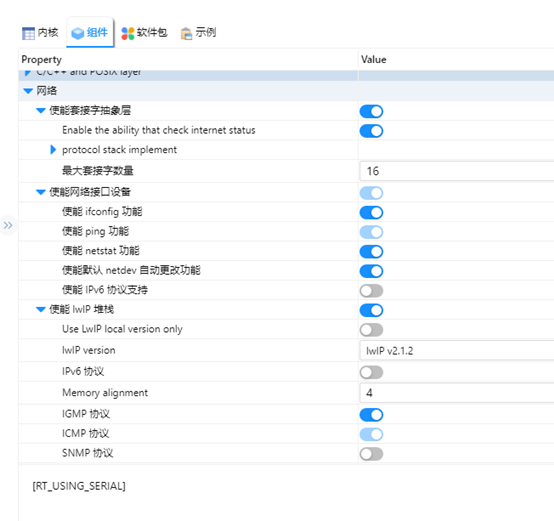Expand the C/C++ and POSIX layer row
The width and height of the screenshot is (554, 521).
[x=28, y=73]
